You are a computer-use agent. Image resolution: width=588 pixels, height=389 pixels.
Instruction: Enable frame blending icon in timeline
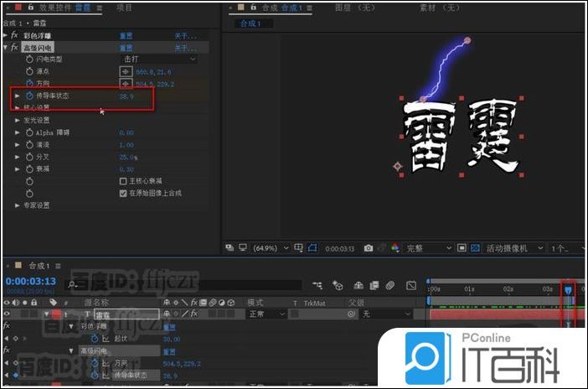tap(374, 286)
